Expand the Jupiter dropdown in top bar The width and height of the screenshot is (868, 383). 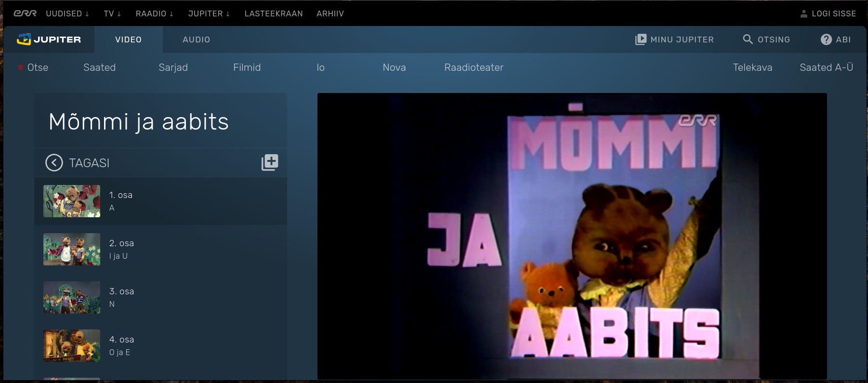209,13
